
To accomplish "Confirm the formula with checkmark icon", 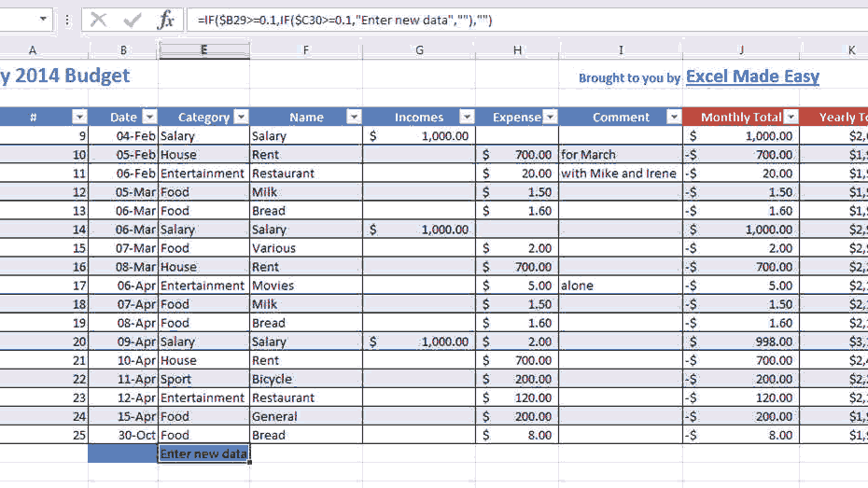I will coord(133,21).
